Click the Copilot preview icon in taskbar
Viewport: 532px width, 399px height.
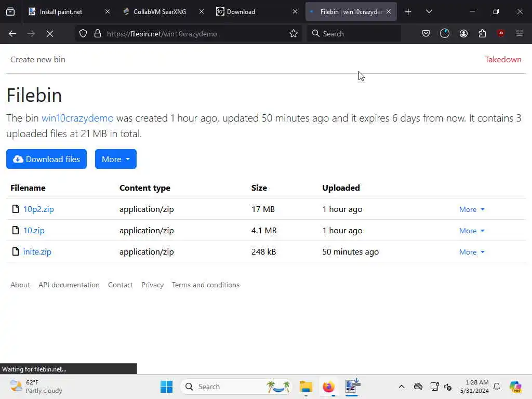tap(515, 387)
